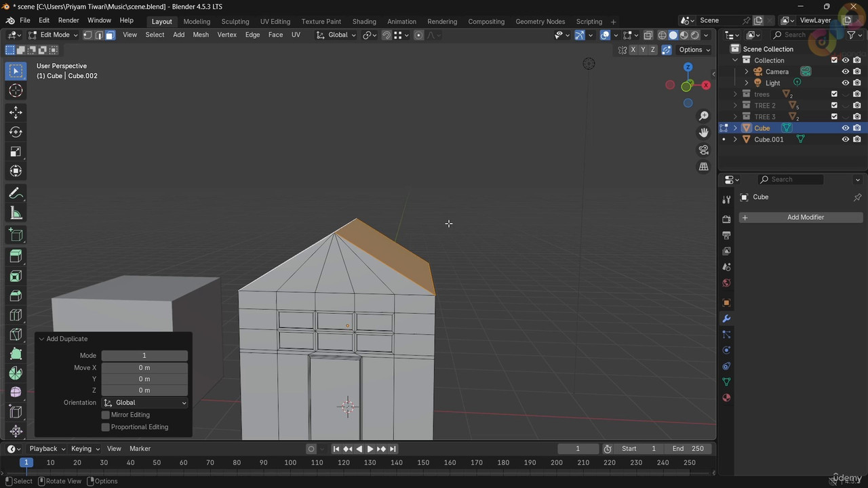Choose the Measure tool
This screenshot has width=868, height=488.
[16, 213]
